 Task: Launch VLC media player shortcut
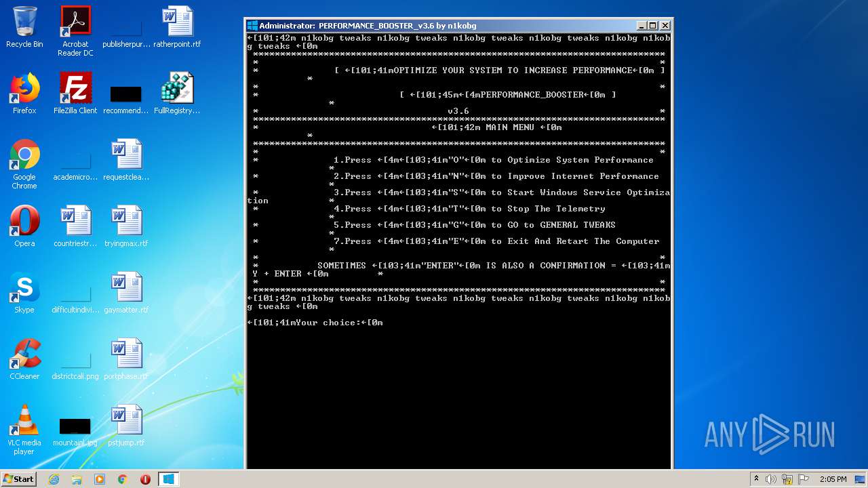click(24, 430)
